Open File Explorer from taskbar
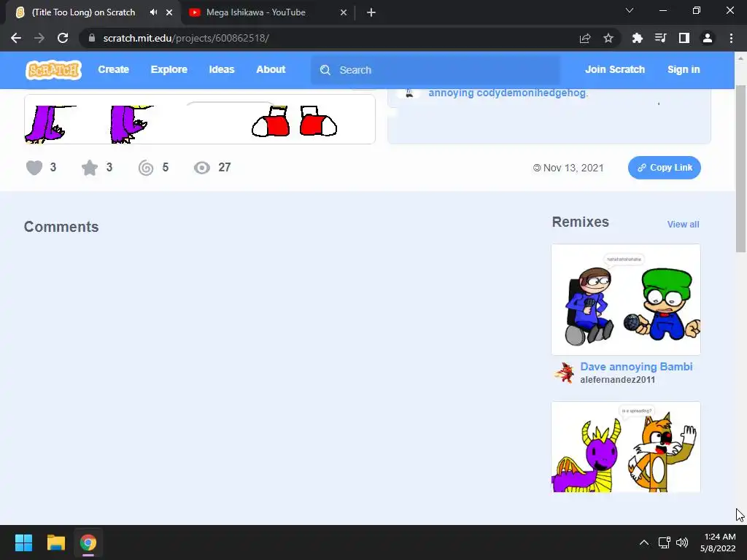 (x=55, y=542)
